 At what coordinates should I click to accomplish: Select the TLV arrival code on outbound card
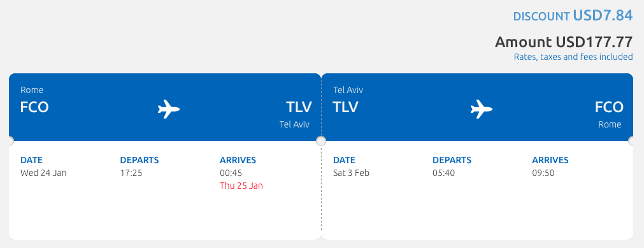pyautogui.click(x=299, y=107)
